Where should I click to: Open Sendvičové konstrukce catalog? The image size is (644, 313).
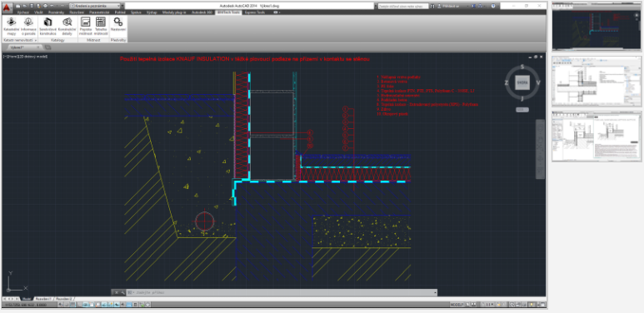[x=47, y=26]
